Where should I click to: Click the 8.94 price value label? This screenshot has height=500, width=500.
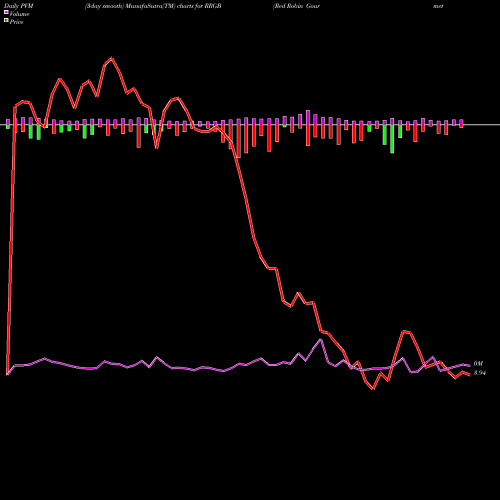tap(480, 373)
